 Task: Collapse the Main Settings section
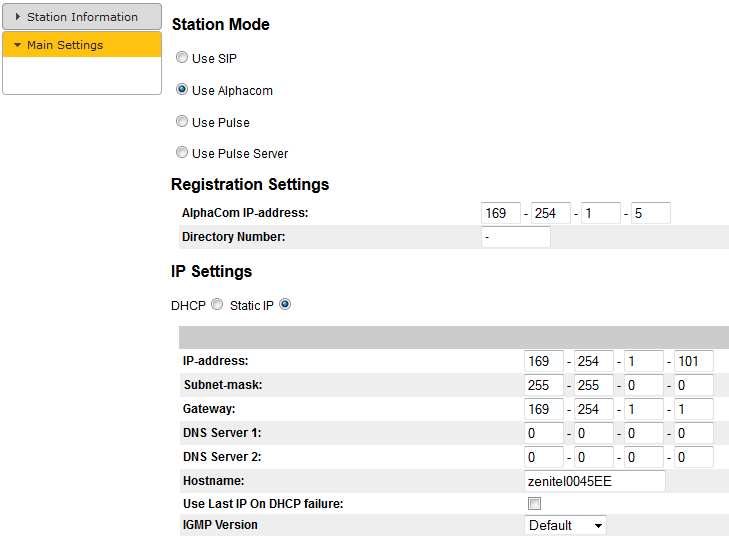[82, 45]
